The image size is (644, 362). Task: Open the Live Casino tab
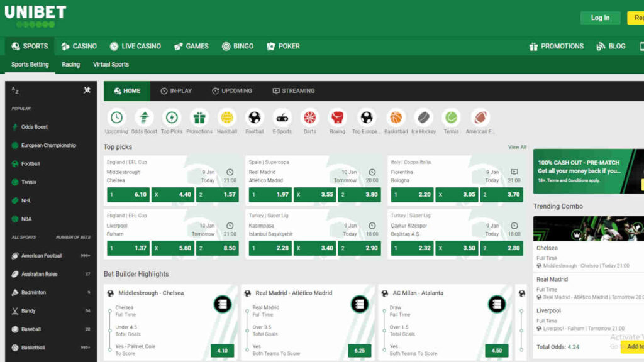pyautogui.click(x=136, y=47)
